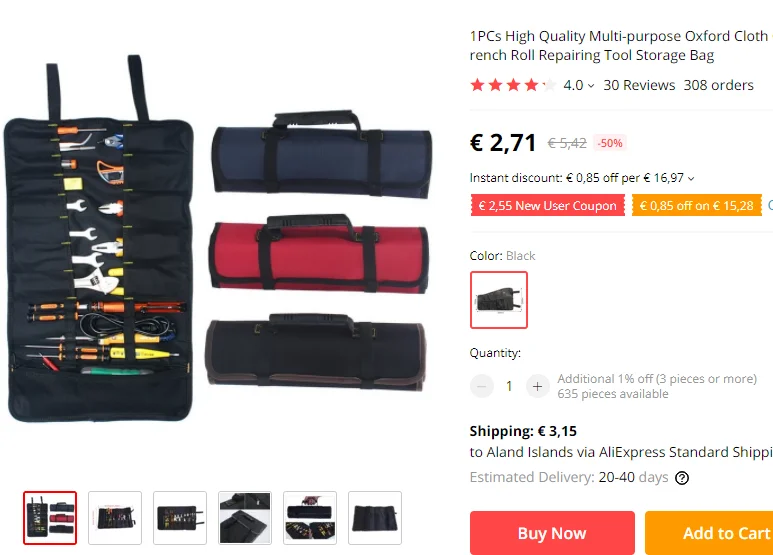Select the second thumbnail with dimension markings
Screen dimensions: 773x555
point(115,518)
